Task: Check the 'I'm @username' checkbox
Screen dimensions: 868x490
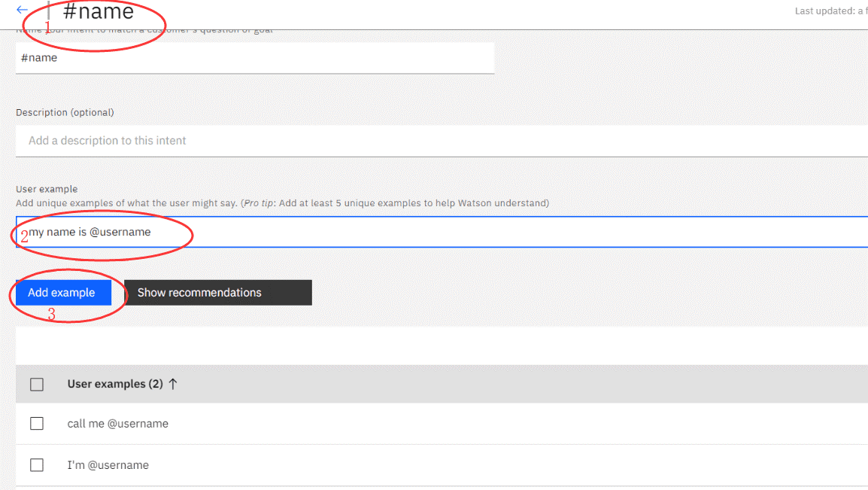Action: tap(37, 465)
